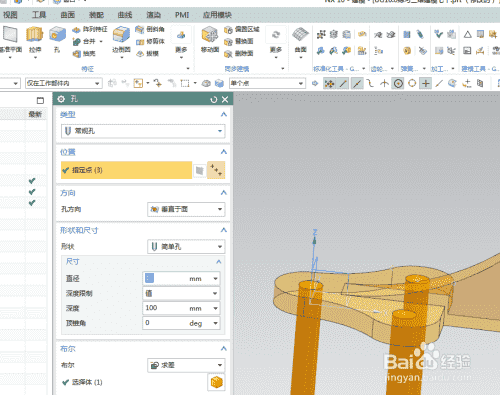This screenshot has width=500, height=395.
Task: Click the 直径 input field
Action: (181, 278)
